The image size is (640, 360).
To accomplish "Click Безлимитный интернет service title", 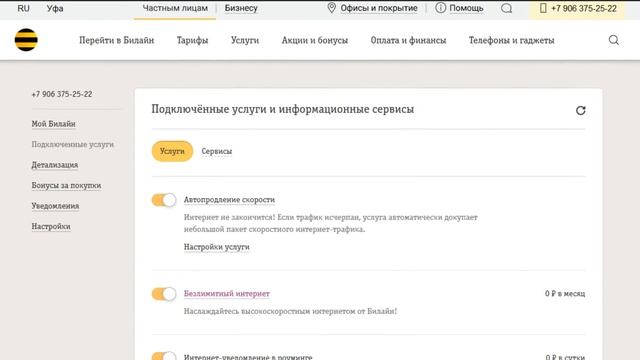I will [x=227, y=293].
